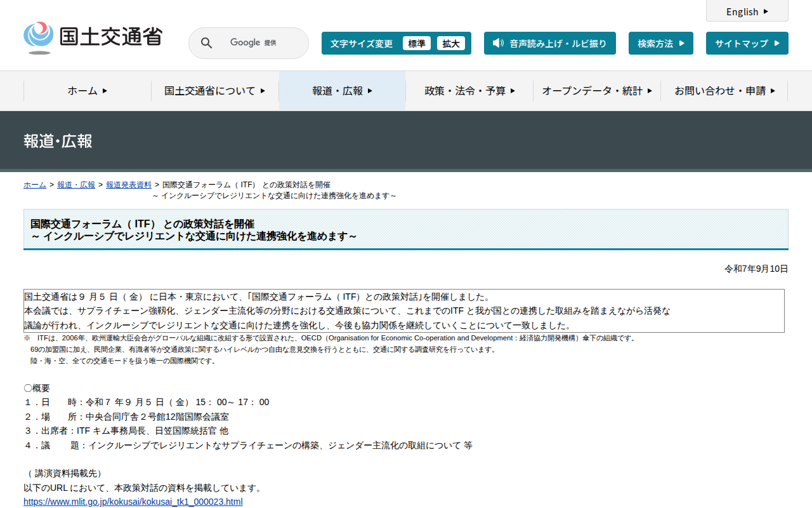Open 報道・広報 navigation menu
This screenshot has width=812, height=508.
coord(343,91)
